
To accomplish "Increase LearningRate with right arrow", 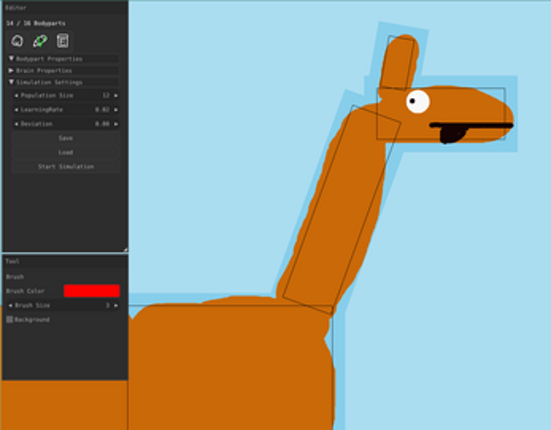I will [116, 110].
